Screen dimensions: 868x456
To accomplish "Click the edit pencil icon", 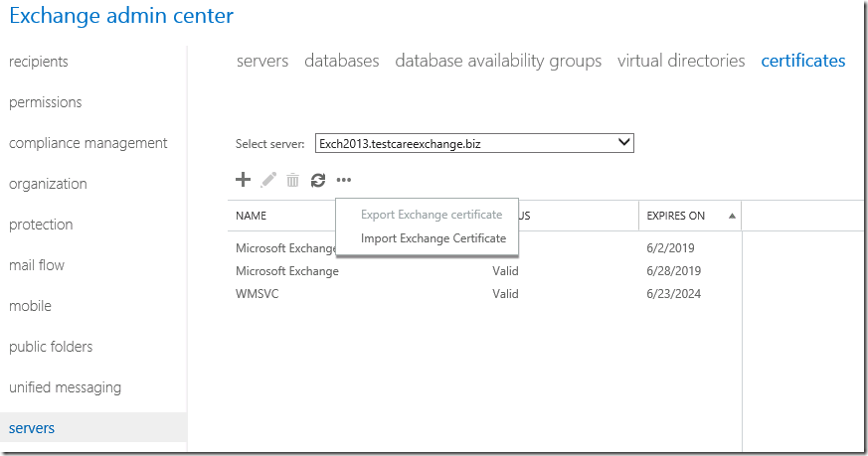I will (x=268, y=180).
